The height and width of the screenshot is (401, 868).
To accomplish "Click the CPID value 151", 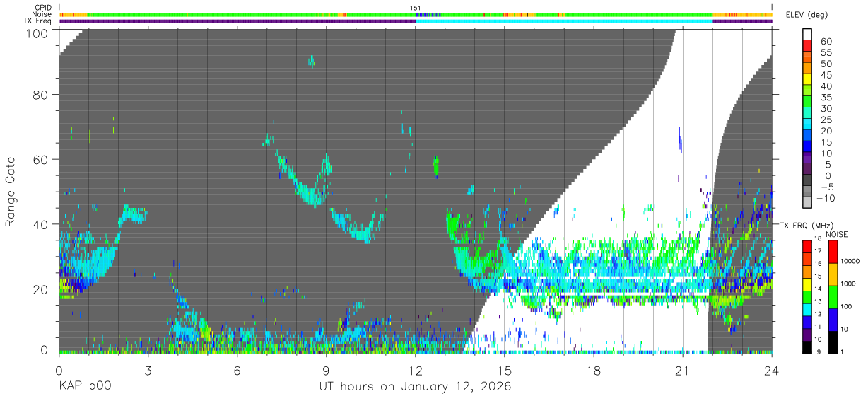I will [x=416, y=8].
